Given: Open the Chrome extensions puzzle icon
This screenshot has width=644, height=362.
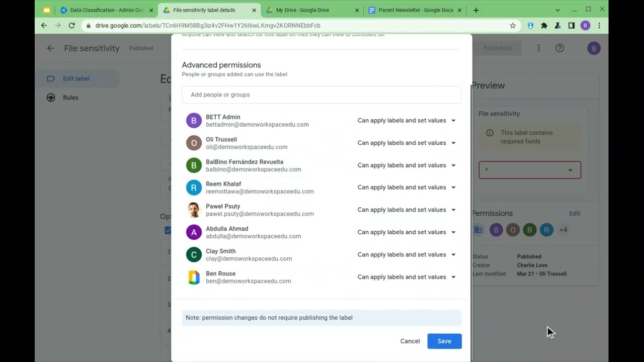Looking at the screenshot, I should [544, 25].
